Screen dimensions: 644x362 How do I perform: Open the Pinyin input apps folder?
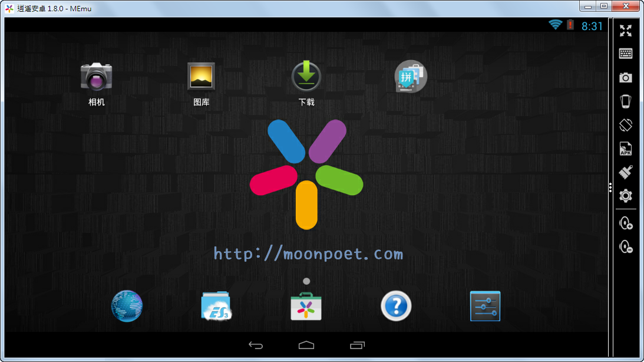click(x=410, y=77)
